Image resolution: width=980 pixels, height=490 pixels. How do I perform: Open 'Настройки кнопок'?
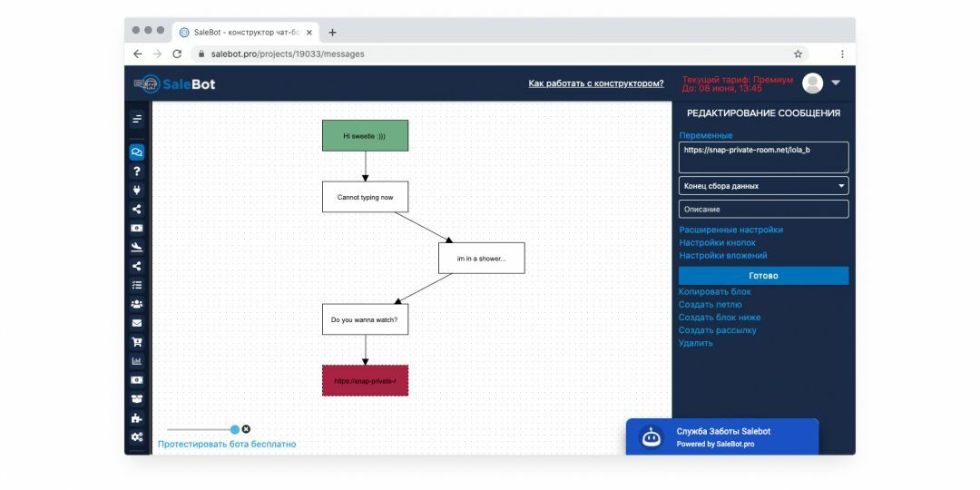coord(718,242)
